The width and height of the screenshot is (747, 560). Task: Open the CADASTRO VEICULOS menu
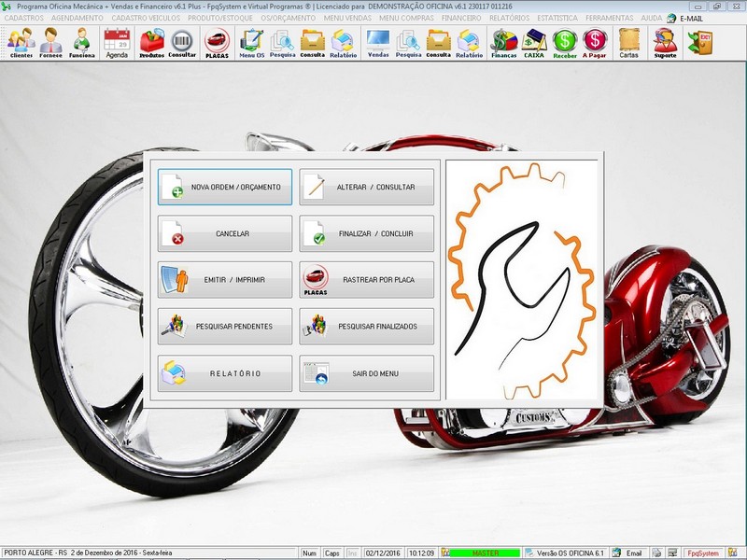(146, 18)
